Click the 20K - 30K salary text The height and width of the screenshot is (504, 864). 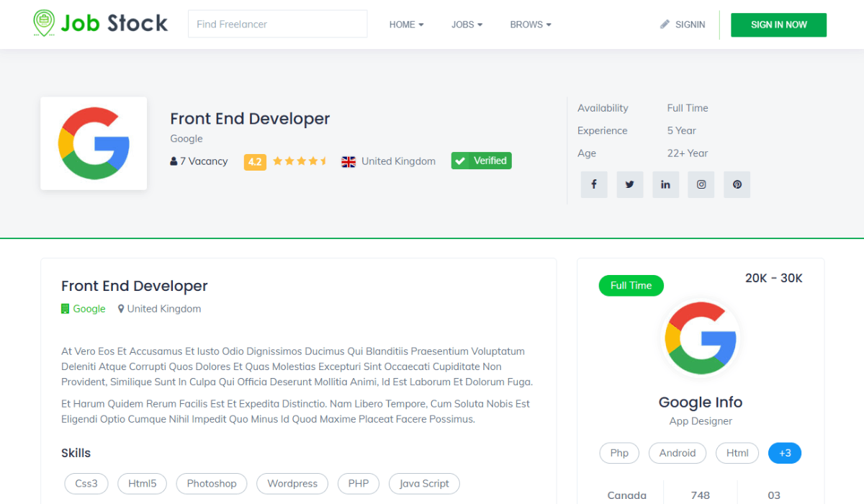774,278
